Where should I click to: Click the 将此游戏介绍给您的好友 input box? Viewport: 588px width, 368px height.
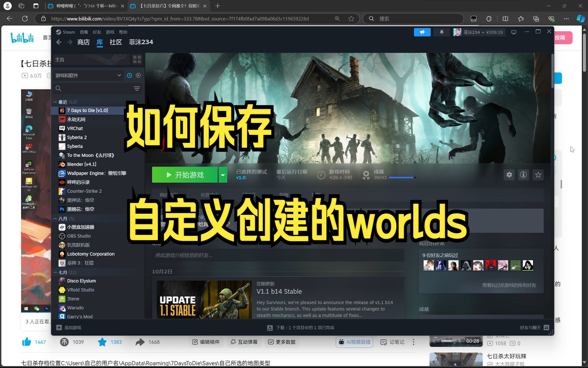[278, 255]
